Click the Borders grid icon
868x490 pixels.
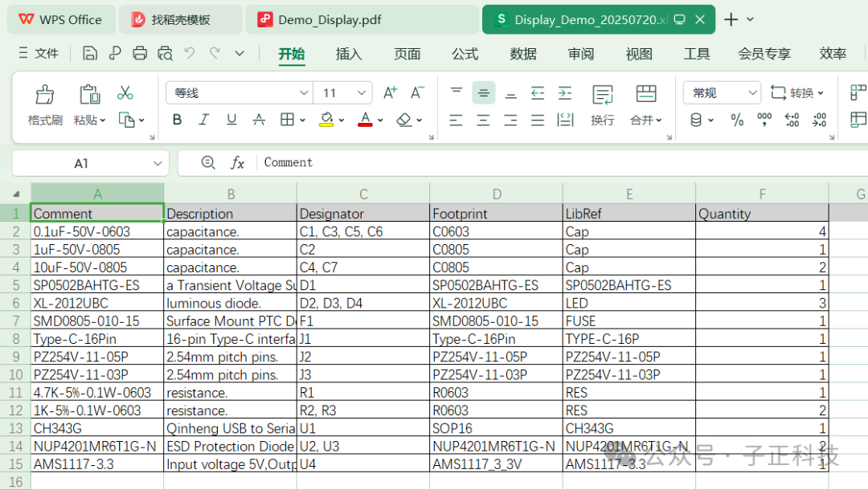point(287,120)
